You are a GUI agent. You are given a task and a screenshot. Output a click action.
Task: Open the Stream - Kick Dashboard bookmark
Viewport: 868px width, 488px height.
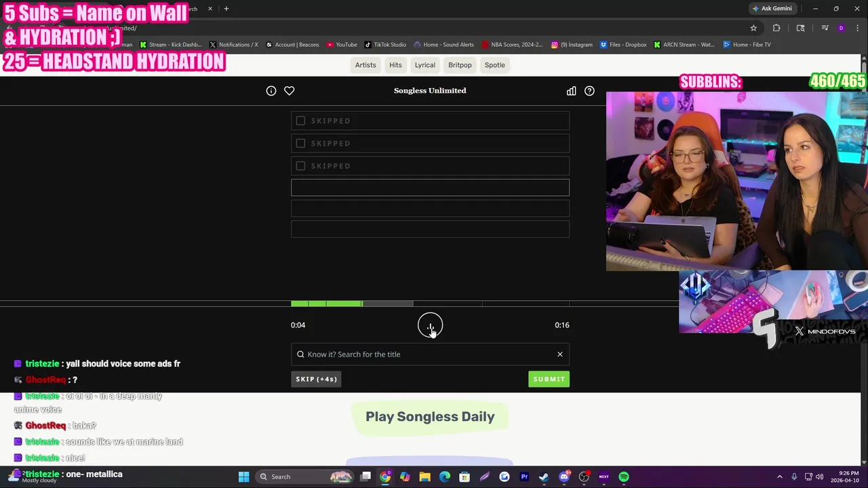171,45
